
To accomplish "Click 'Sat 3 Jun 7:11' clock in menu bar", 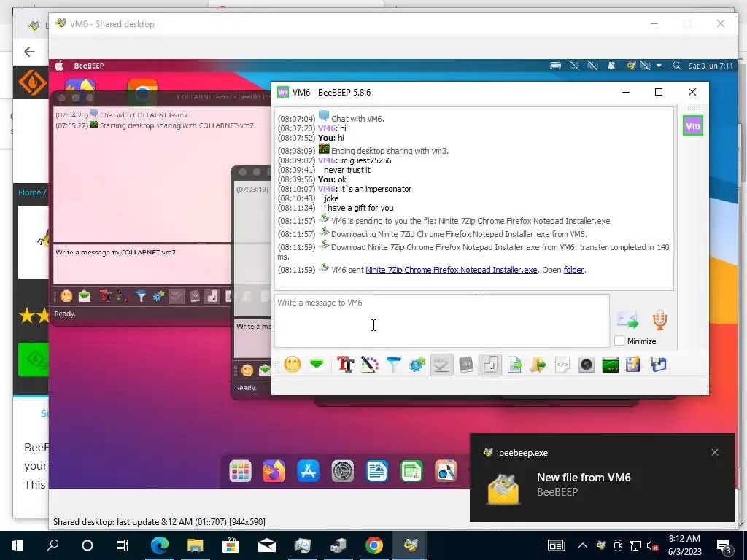I will coord(711,66).
